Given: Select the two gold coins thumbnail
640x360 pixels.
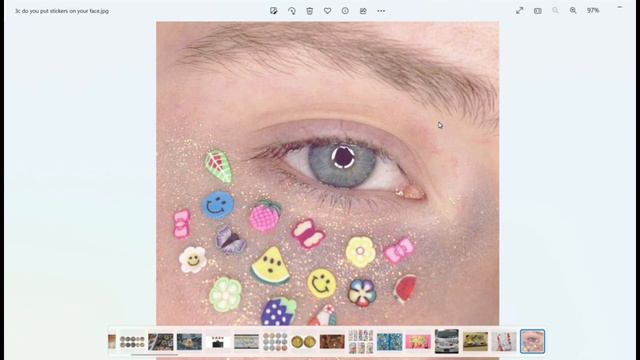Looking at the screenshot, I should point(304,342).
